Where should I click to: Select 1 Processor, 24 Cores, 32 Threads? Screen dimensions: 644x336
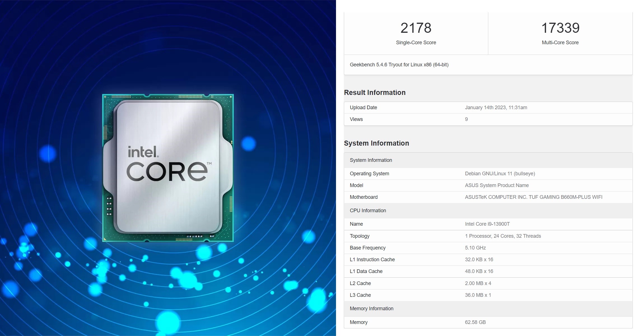(x=503, y=236)
